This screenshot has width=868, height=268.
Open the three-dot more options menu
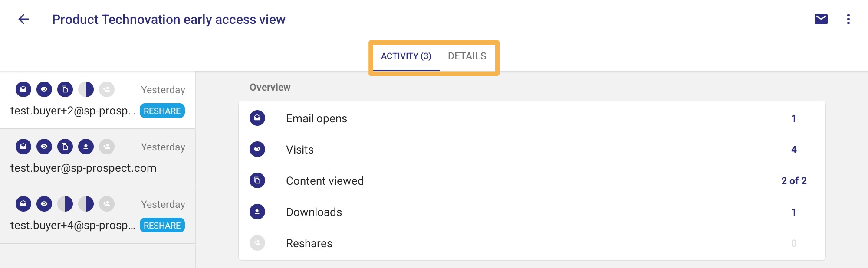(x=848, y=19)
